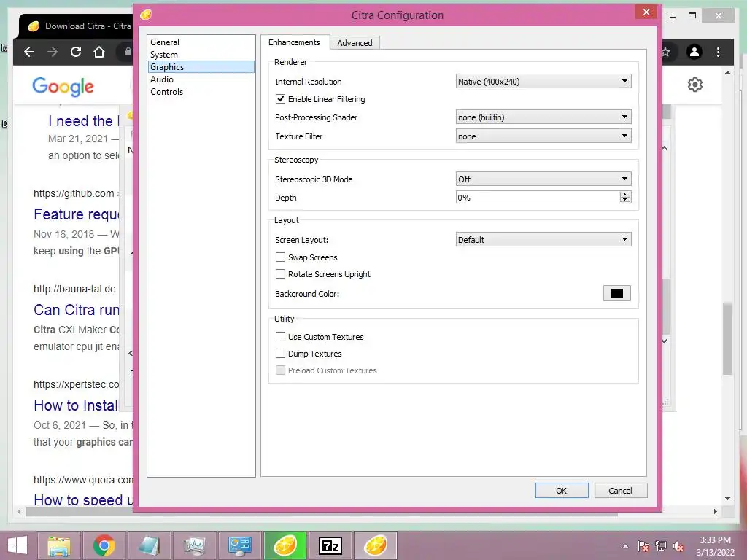Switch to the Enhancements tab
The image size is (747, 560).
click(x=295, y=42)
